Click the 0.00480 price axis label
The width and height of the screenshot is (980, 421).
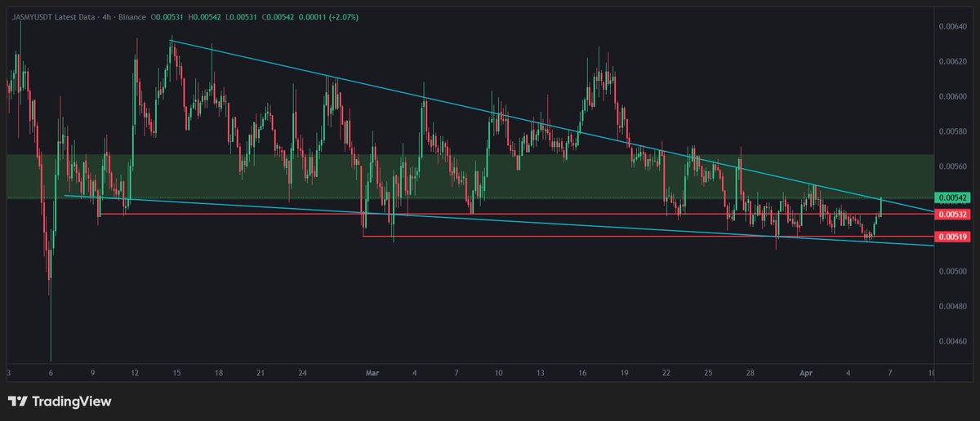[953, 306]
